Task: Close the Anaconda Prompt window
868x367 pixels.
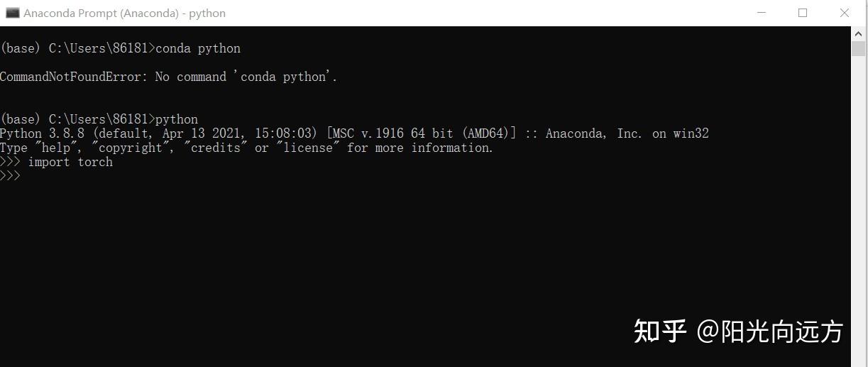Action: (x=845, y=13)
